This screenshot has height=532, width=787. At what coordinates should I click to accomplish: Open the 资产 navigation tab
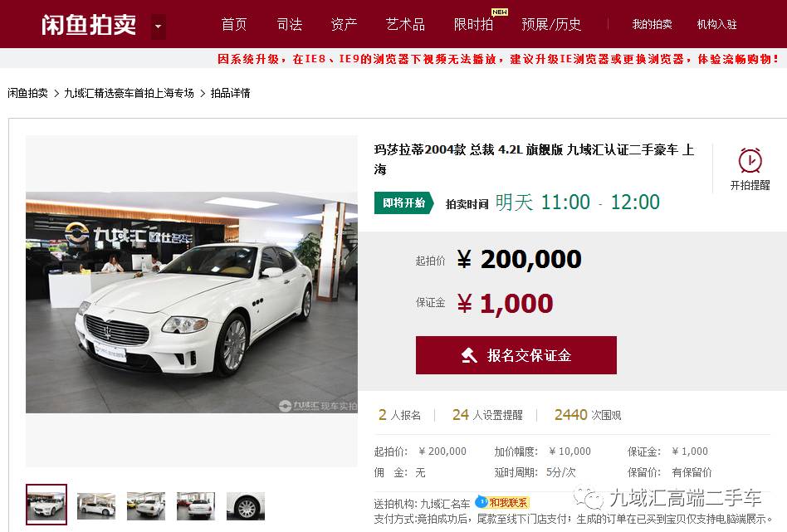click(x=344, y=24)
